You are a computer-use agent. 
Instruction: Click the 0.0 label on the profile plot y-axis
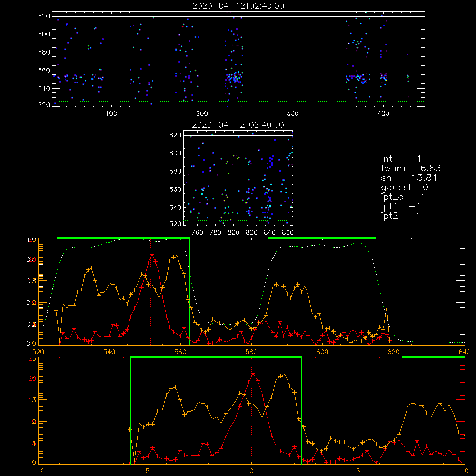coord(31,344)
